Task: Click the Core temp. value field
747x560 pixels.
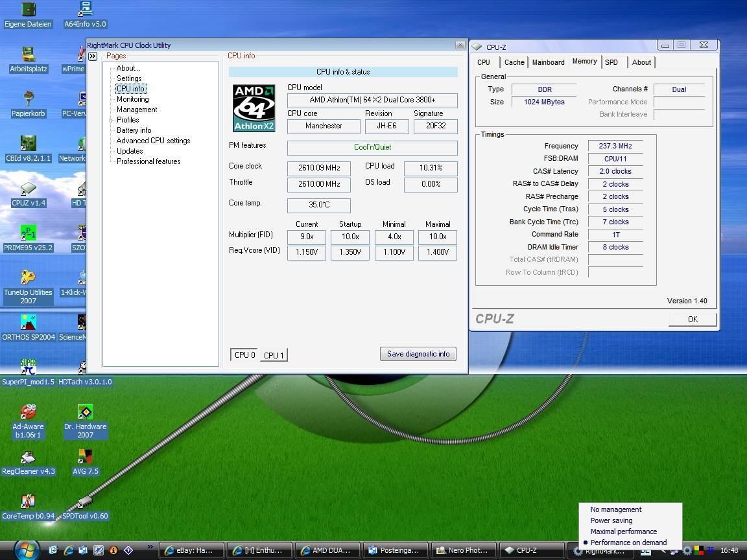Action: click(x=319, y=205)
